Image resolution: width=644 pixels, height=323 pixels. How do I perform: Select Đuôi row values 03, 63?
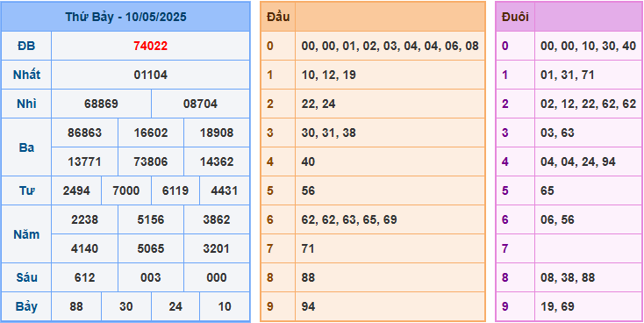click(557, 133)
